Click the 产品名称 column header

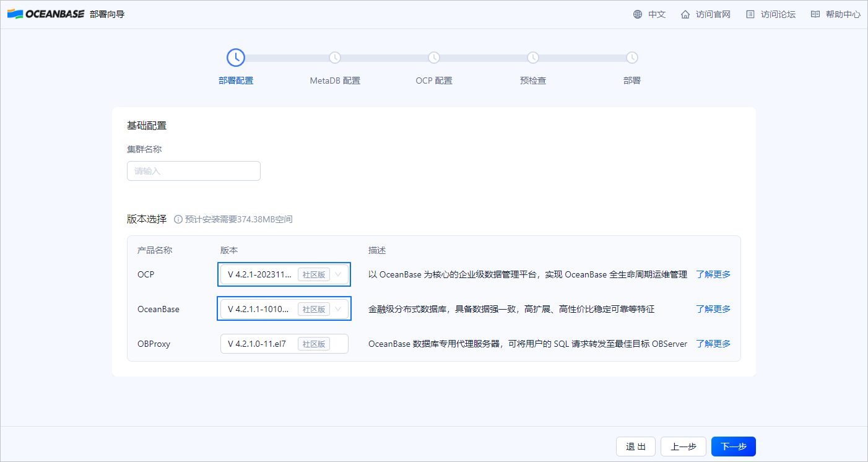(x=155, y=250)
